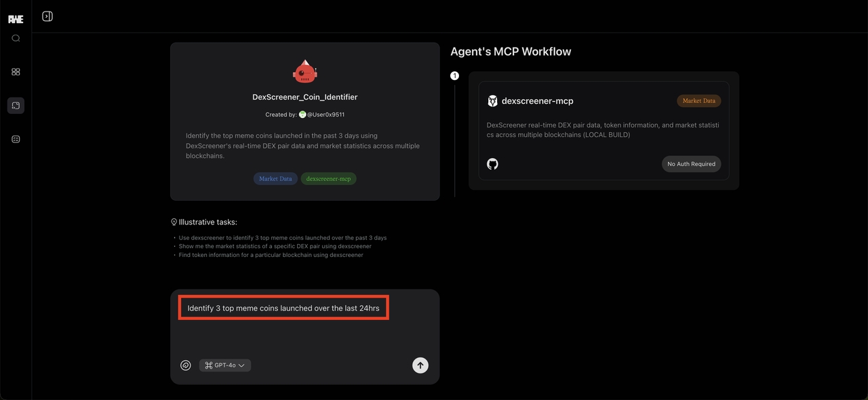This screenshot has height=400, width=868.
Task: Click the No Auth Required badge
Action: (691, 164)
